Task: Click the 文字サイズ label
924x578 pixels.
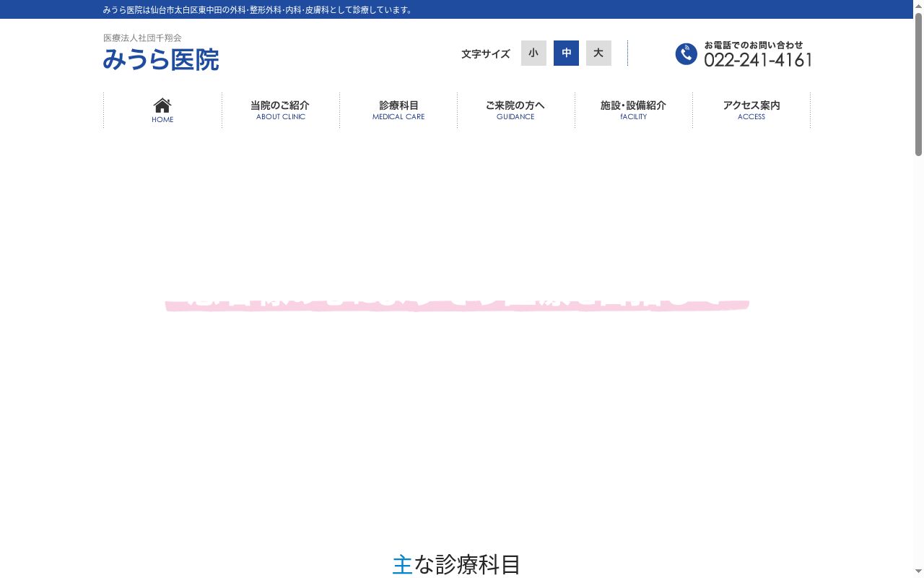Action: [x=486, y=54]
